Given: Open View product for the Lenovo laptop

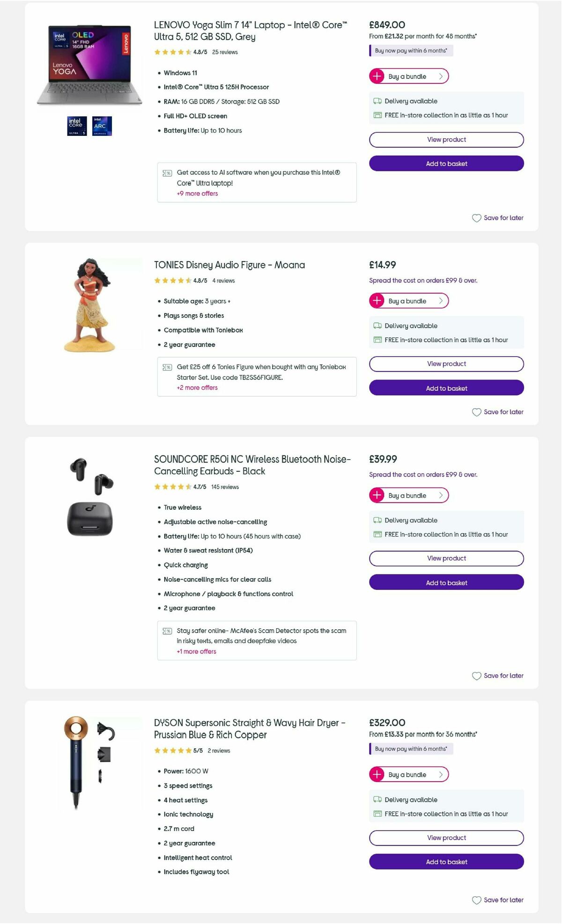Looking at the screenshot, I should click(446, 139).
